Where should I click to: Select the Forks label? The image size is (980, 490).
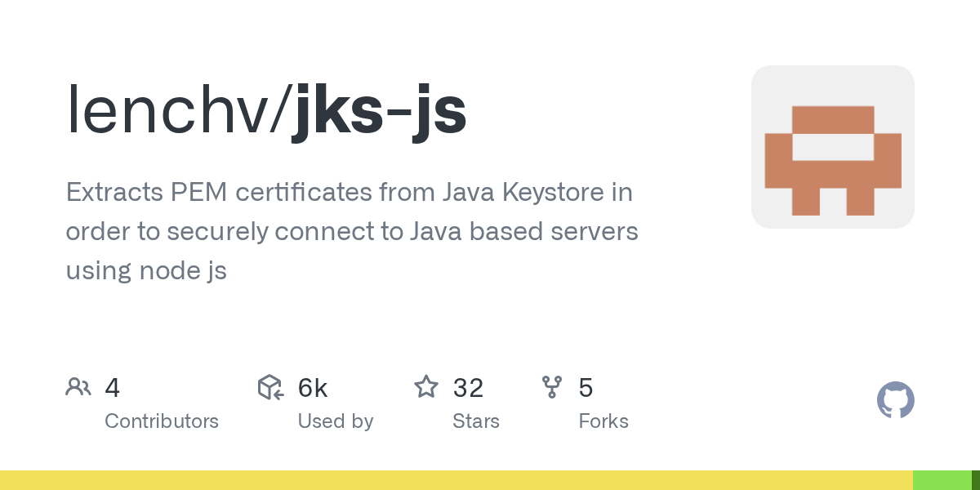pos(604,421)
